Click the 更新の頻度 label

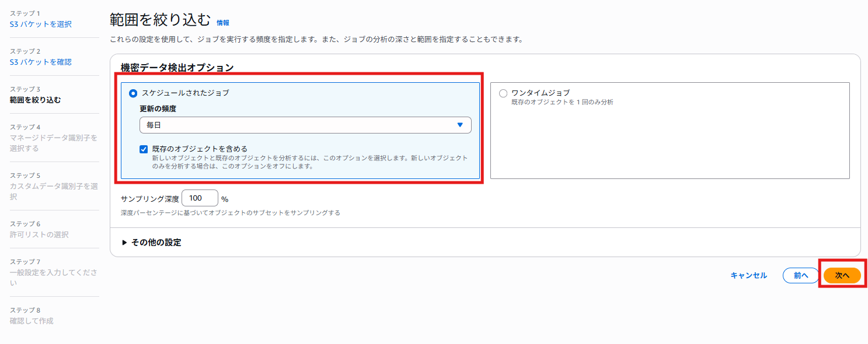(x=158, y=109)
